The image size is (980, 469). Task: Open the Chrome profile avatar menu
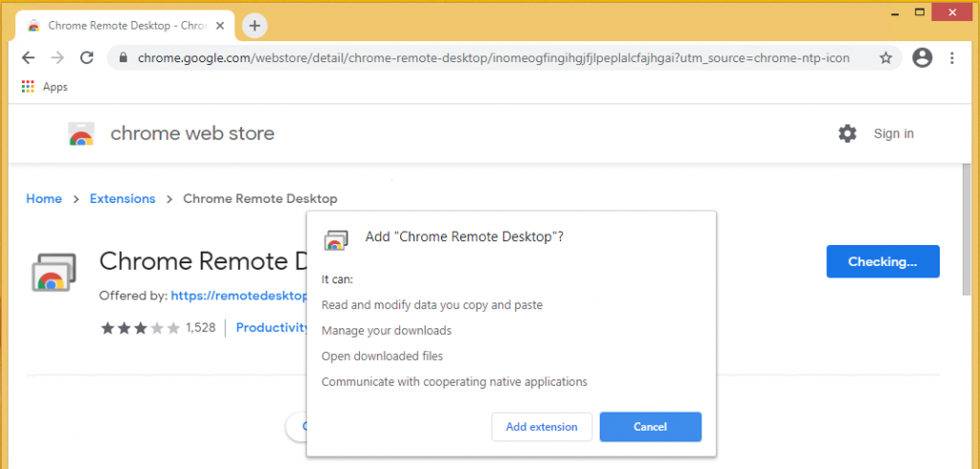(x=922, y=58)
